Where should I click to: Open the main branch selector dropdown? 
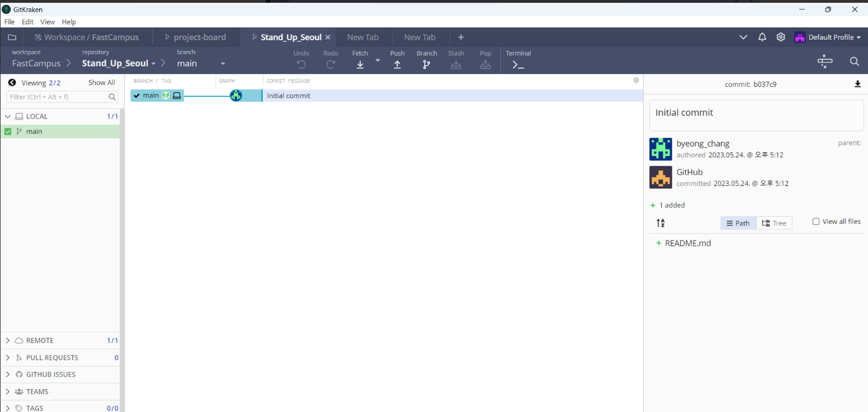tap(223, 64)
